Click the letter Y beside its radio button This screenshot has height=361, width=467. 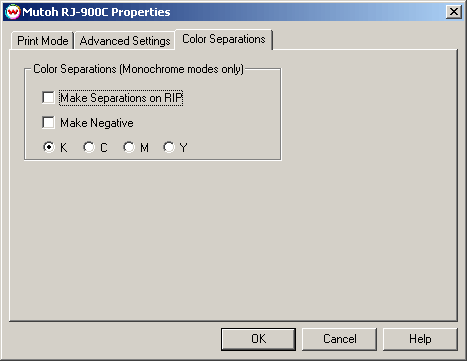(x=184, y=147)
